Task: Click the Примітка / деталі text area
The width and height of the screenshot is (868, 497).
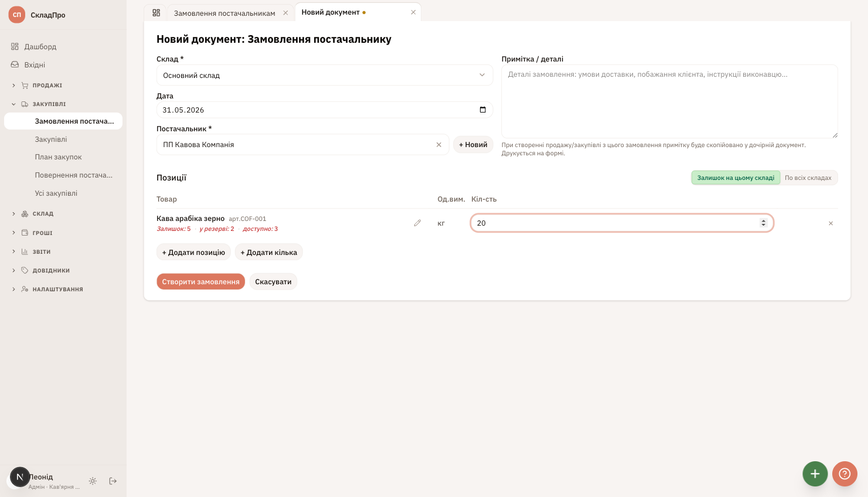Action: [669, 101]
